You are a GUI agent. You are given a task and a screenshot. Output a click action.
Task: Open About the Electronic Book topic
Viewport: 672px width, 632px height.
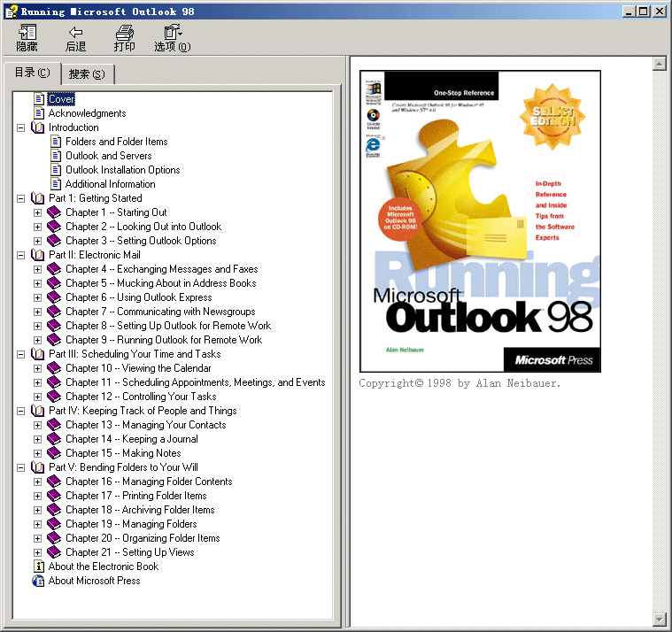point(104,566)
